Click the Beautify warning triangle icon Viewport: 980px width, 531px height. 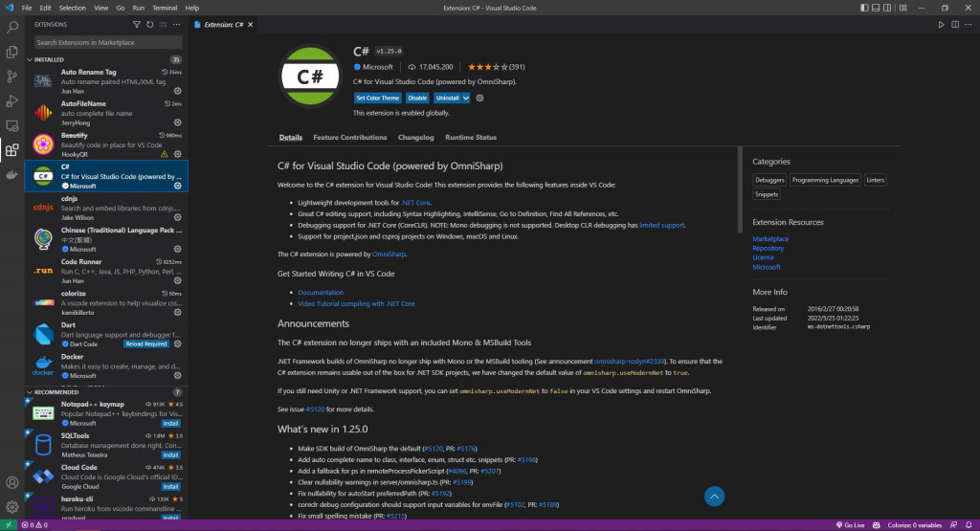[165, 154]
